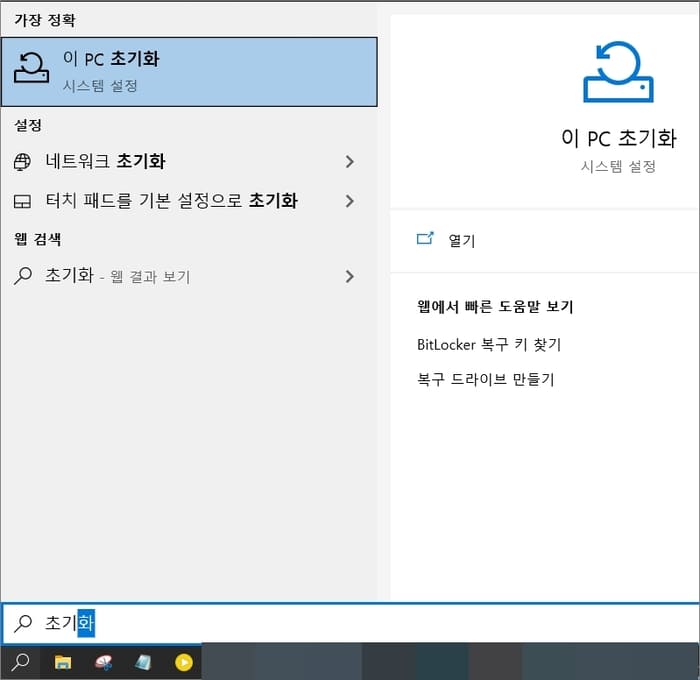
Task: Open the red bird app taskbar icon
Action: pos(104,662)
